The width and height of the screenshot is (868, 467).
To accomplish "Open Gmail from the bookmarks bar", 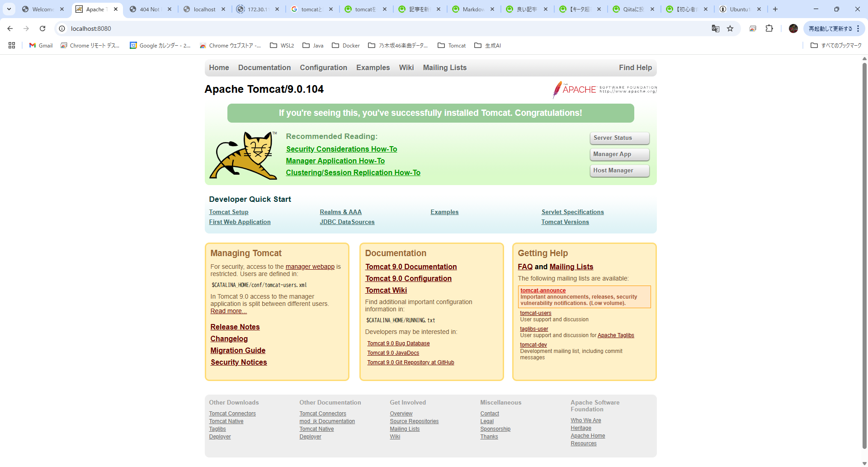I will point(40,45).
